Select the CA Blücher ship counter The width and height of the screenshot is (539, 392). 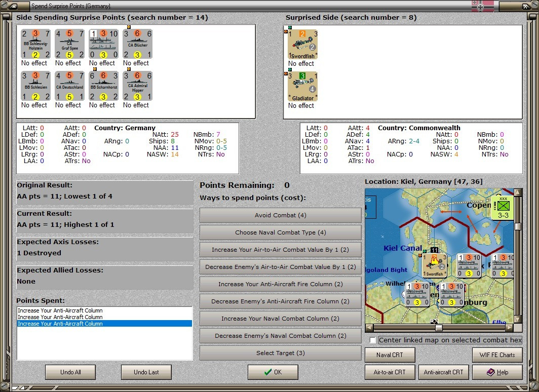(x=137, y=44)
